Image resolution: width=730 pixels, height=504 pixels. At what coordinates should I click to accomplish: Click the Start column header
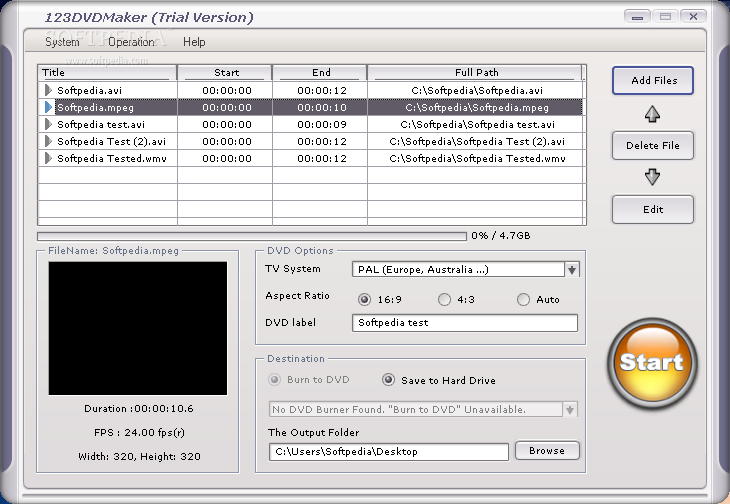(225, 73)
